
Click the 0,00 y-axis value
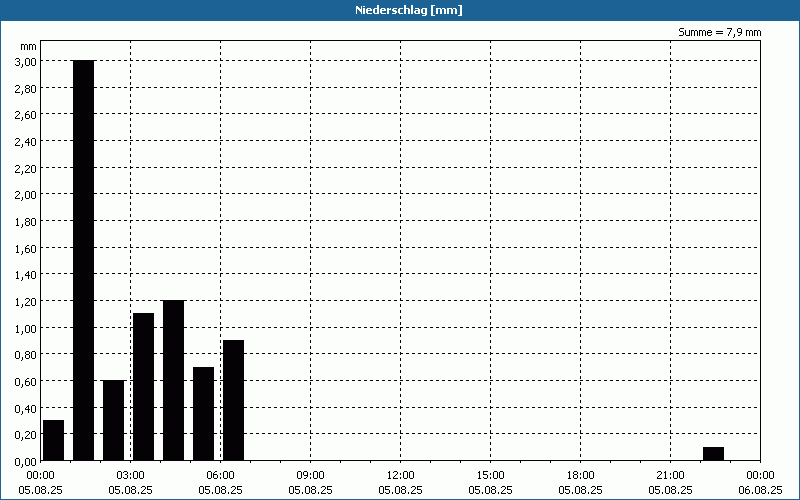pos(26,461)
